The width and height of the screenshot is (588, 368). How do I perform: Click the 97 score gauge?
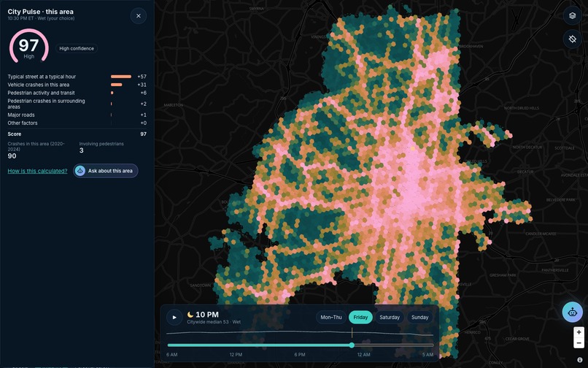tap(29, 46)
